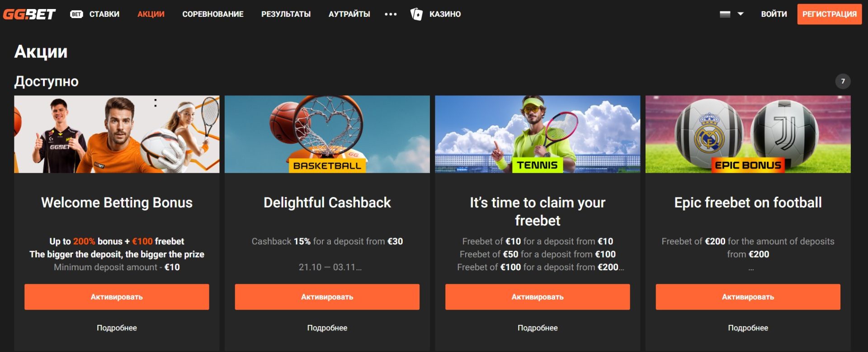Click the available promotions count badge 7
Screen dimensions: 868x352
tap(843, 81)
